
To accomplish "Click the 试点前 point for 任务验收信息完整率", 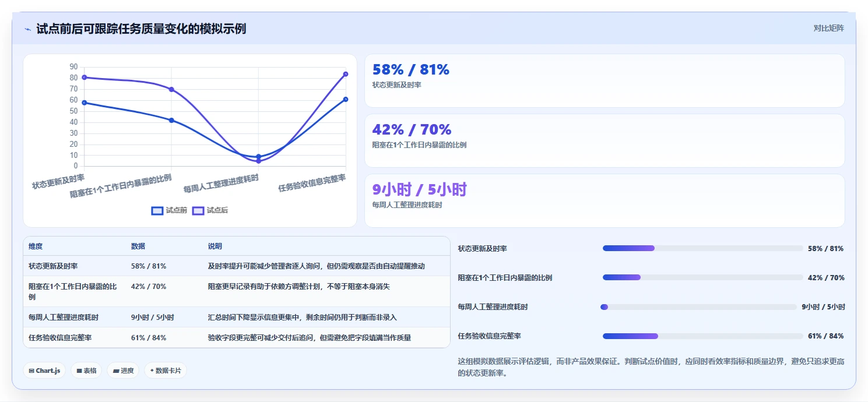I will pyautogui.click(x=346, y=99).
